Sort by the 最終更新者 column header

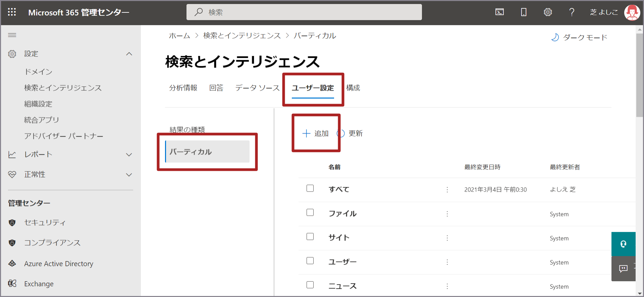[x=565, y=167]
